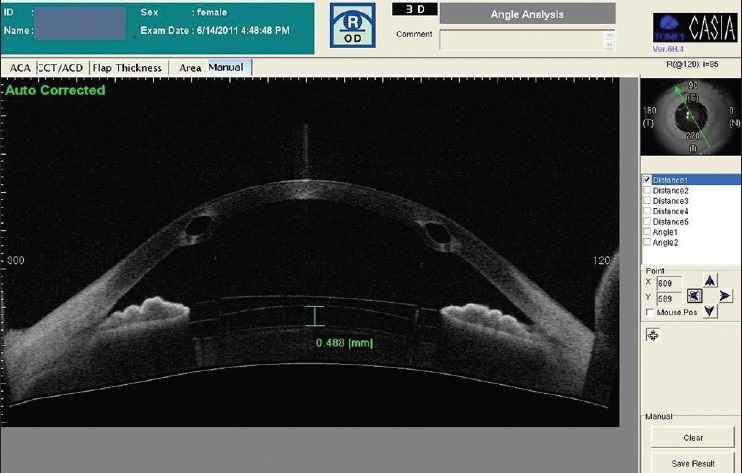Click the up arrow point control

711,281
